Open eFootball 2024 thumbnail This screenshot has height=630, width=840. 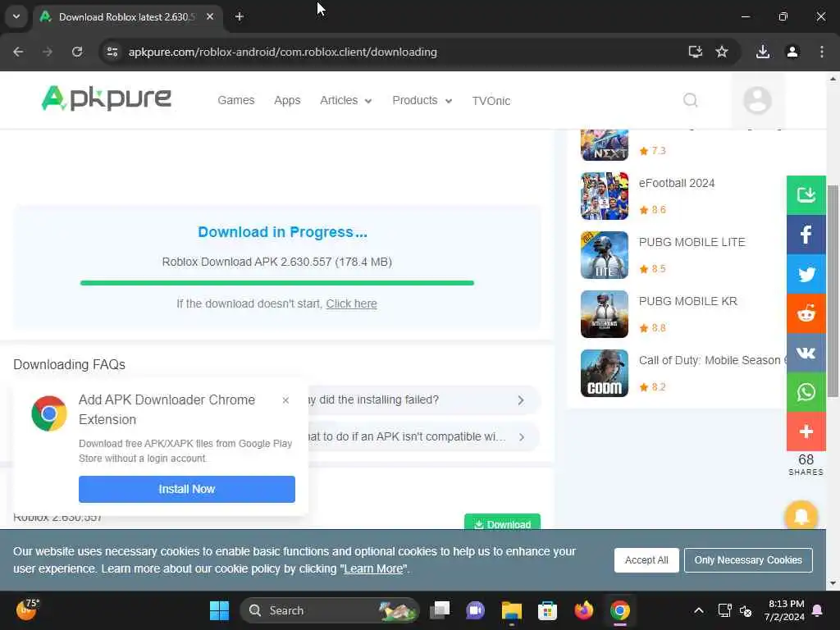pyautogui.click(x=605, y=196)
